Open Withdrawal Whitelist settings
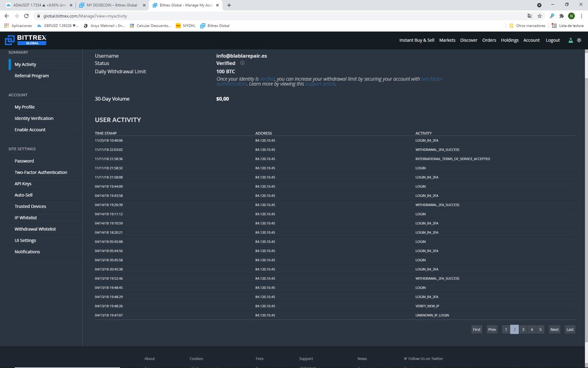Screen dimensions: 588x368 (35, 229)
